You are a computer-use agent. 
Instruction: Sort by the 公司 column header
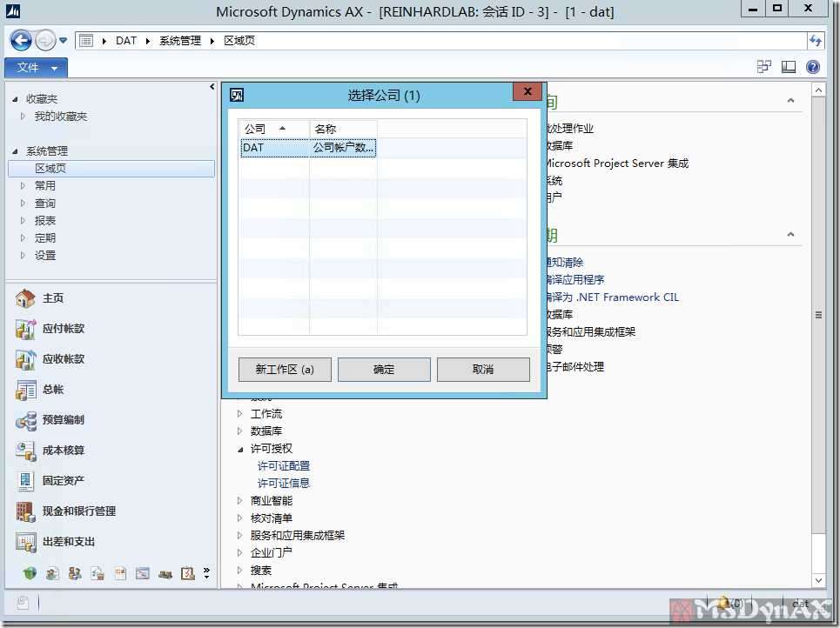pyautogui.click(x=273, y=129)
